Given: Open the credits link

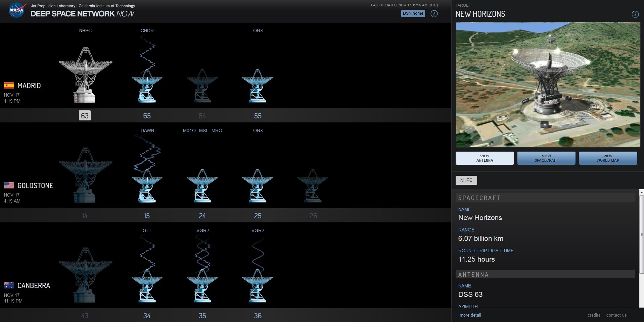Looking at the screenshot, I should point(594,315).
